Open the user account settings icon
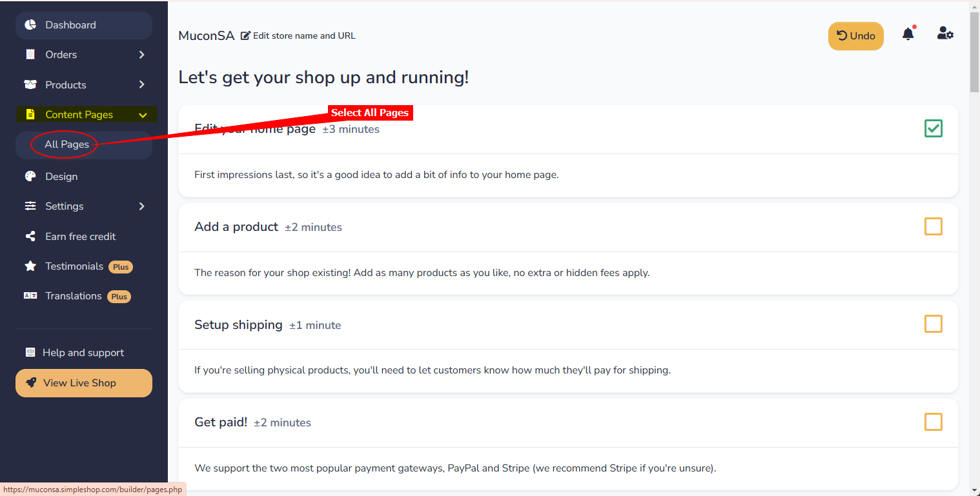Image resolution: width=980 pixels, height=496 pixels. [x=945, y=34]
